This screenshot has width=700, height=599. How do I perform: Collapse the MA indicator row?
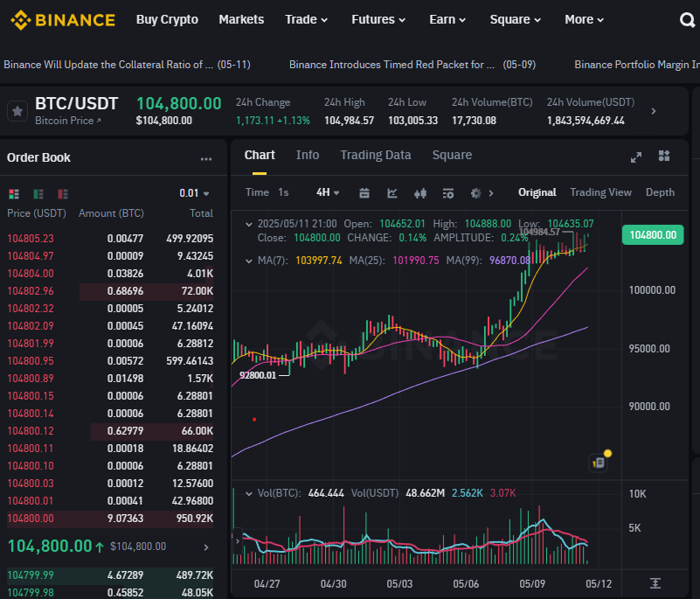pos(249,261)
